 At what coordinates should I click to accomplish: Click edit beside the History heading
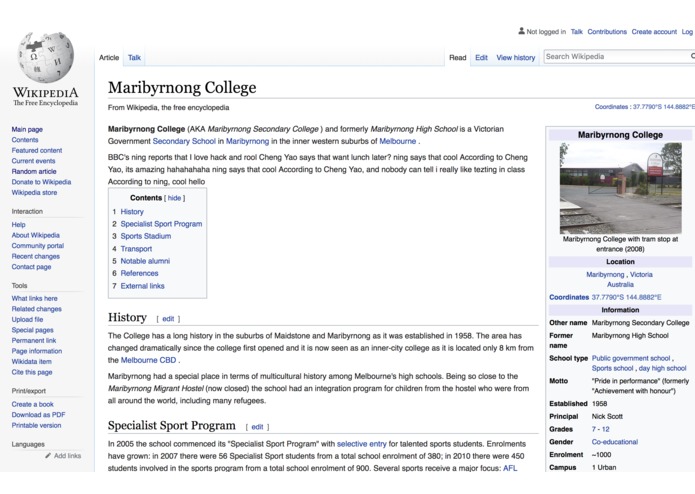[x=168, y=319]
